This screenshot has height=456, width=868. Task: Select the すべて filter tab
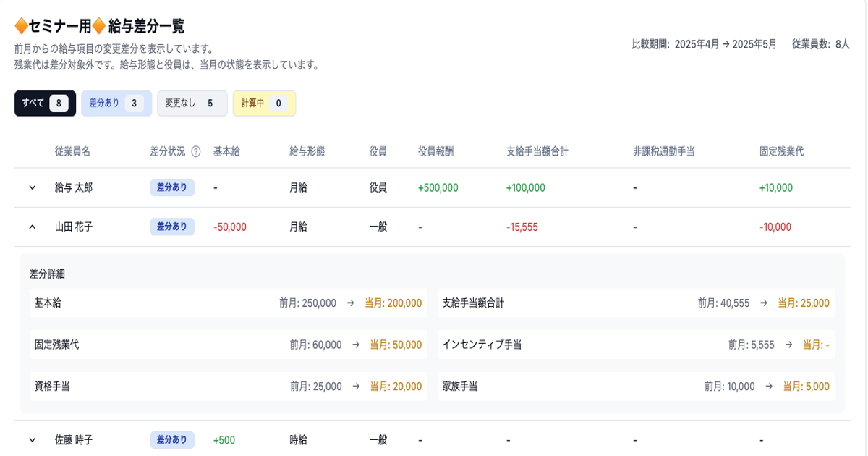click(45, 104)
